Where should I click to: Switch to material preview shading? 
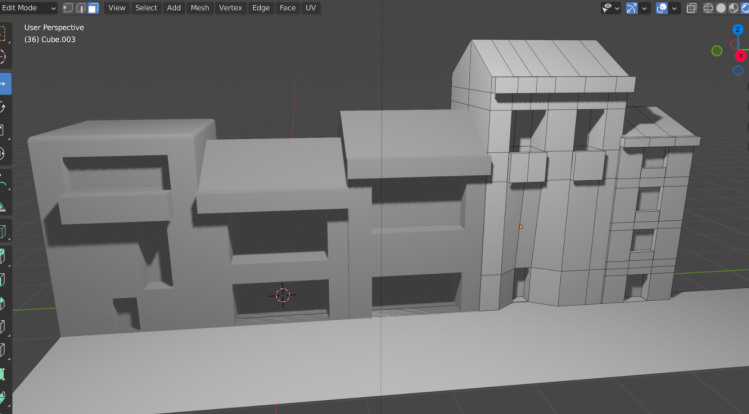click(x=736, y=7)
